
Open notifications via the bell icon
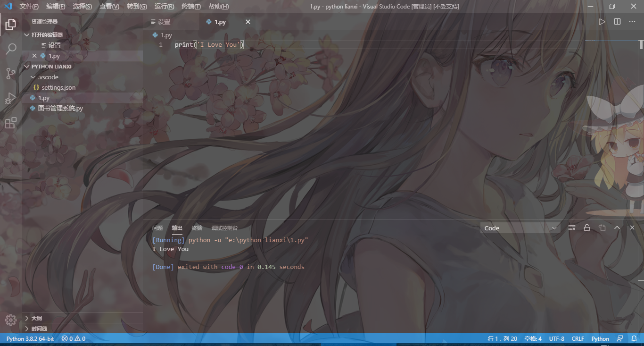tap(634, 338)
